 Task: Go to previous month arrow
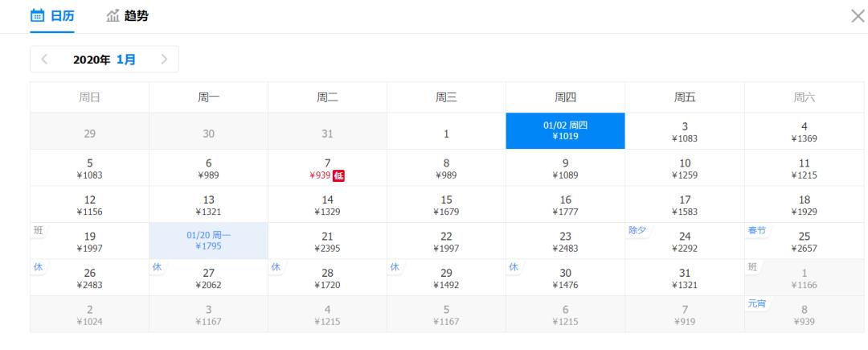tap(44, 59)
